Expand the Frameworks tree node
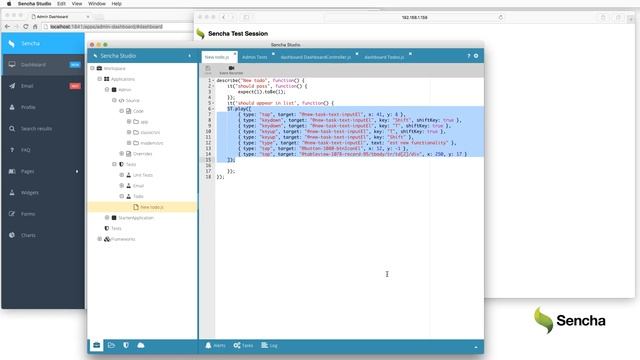640x360 pixels. [100, 239]
